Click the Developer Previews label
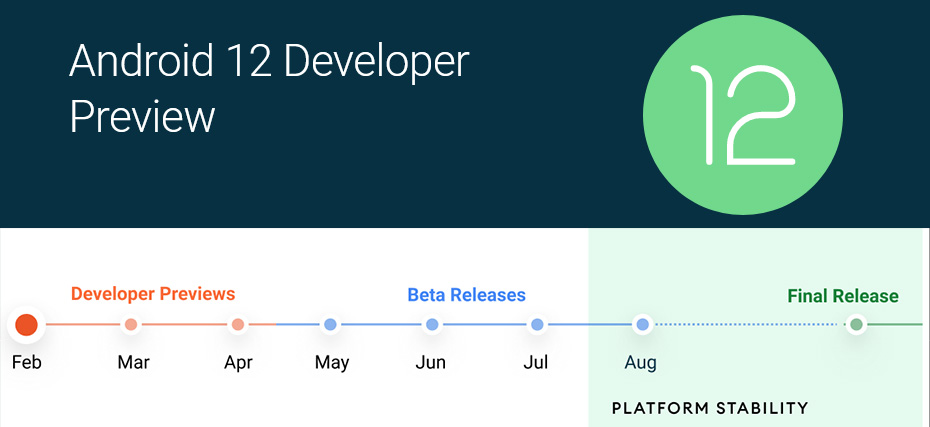The height and width of the screenshot is (427, 930). pos(153,294)
